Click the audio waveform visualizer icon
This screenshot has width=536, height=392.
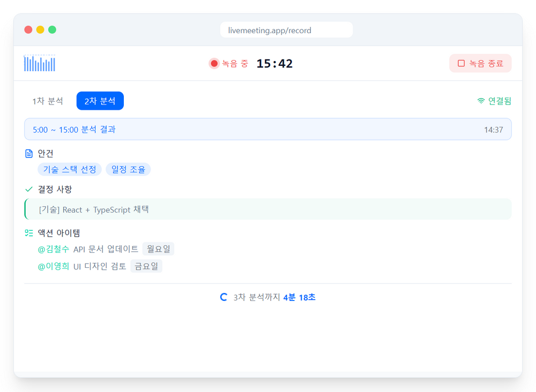coord(40,63)
